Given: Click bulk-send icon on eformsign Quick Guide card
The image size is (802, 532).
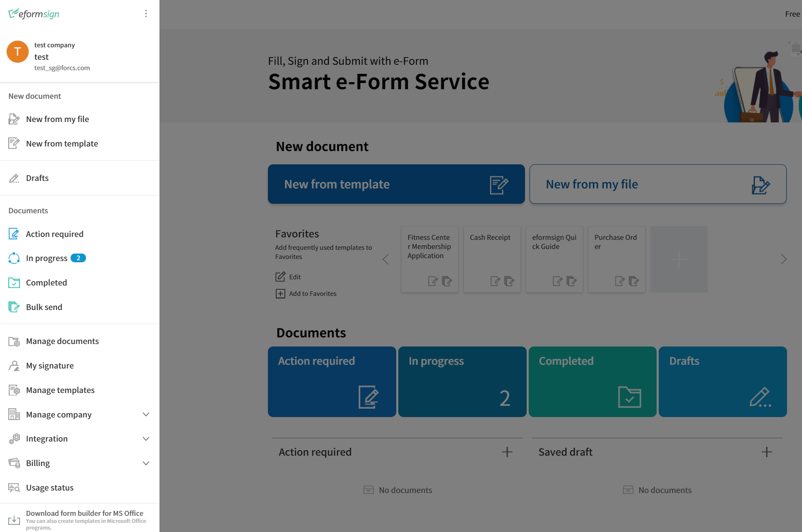Looking at the screenshot, I should pyautogui.click(x=571, y=281).
